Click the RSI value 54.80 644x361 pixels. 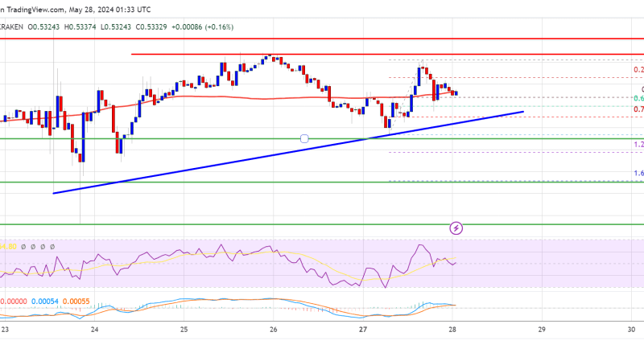[8, 247]
